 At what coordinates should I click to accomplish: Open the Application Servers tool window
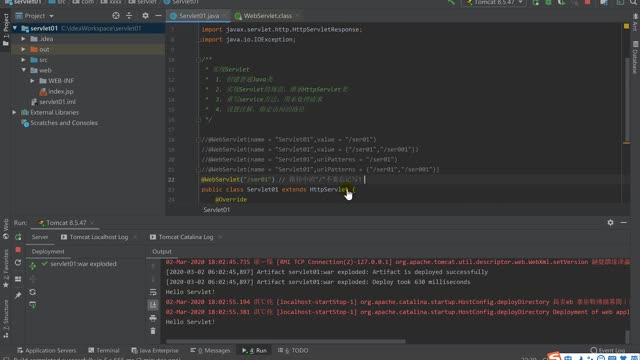pos(47,350)
